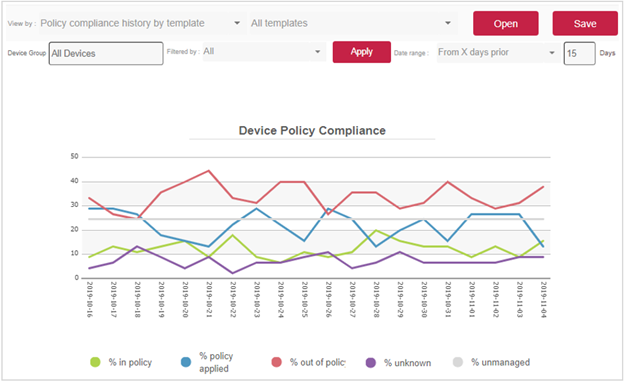Click the 2019-11-04 date axis label
The height and width of the screenshot is (382, 624).
click(x=544, y=299)
